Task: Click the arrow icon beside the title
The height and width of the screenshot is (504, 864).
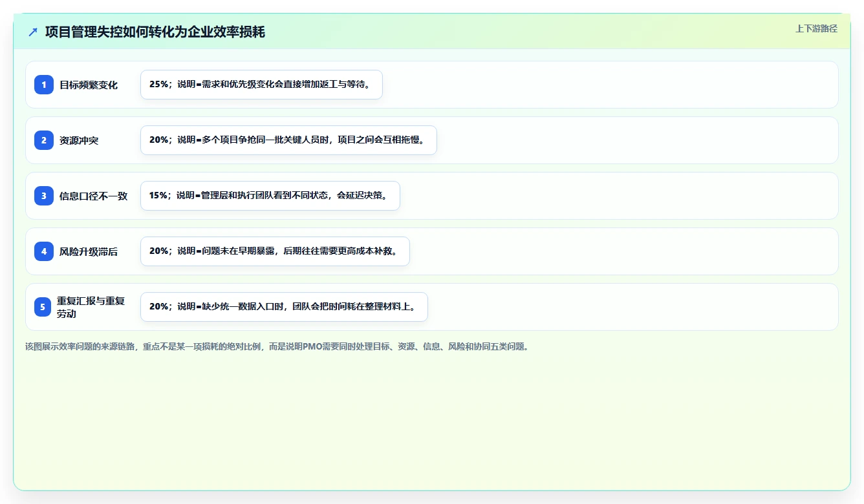Action: (33, 32)
